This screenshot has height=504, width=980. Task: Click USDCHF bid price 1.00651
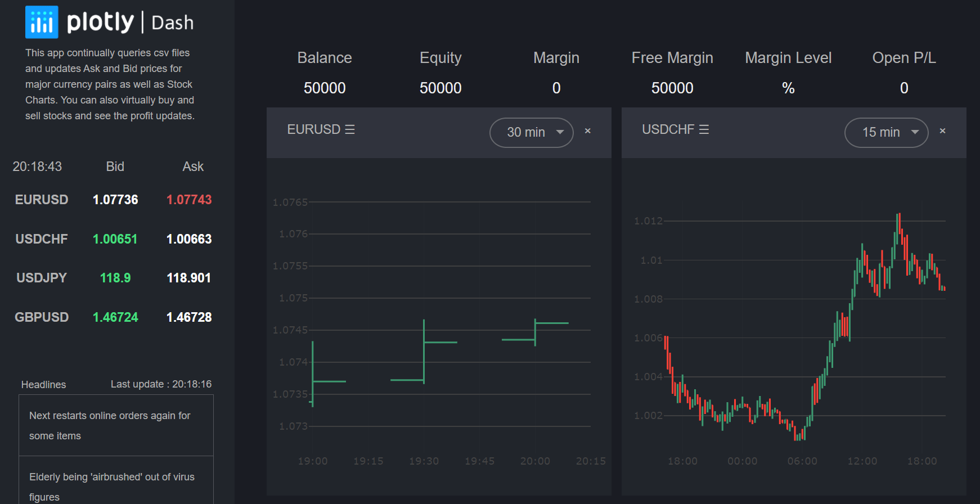[115, 239]
